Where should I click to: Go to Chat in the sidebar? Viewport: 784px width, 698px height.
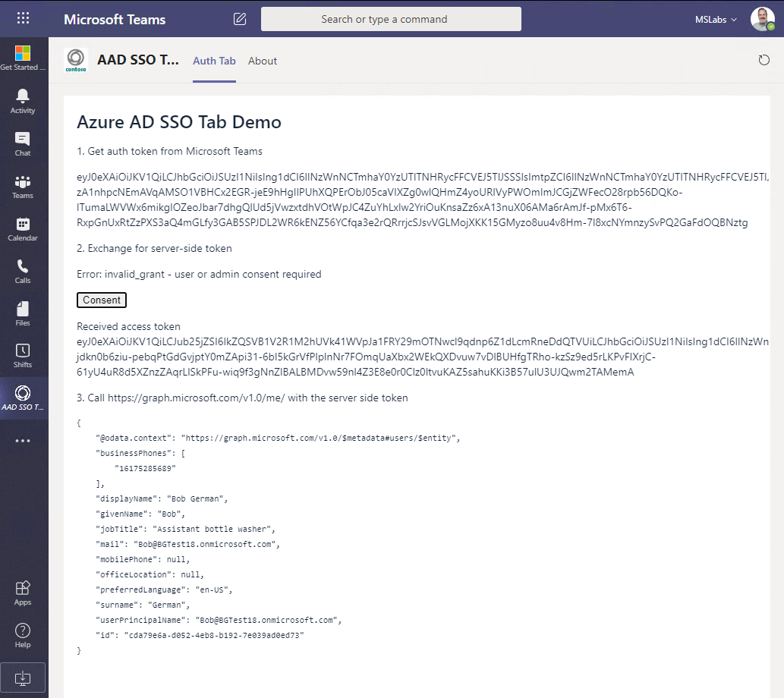pos(23,144)
